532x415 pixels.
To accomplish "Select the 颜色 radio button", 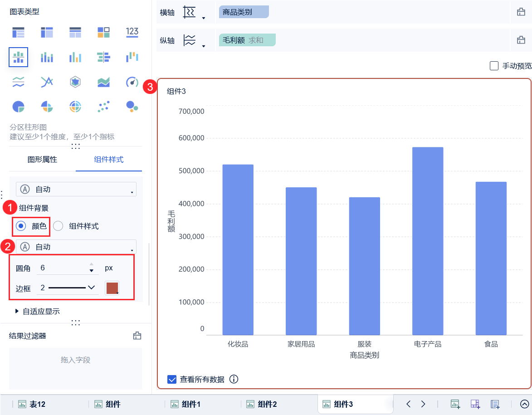I will coord(21,226).
